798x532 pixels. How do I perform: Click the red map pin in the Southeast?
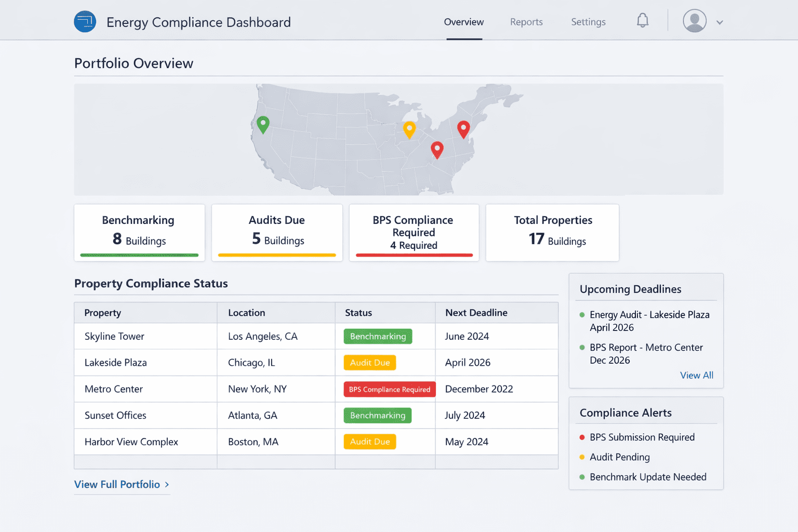click(x=437, y=149)
